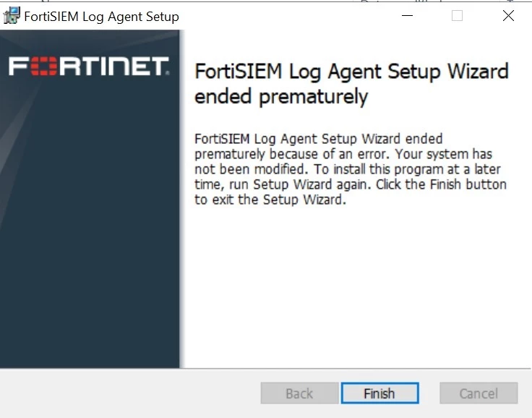Viewport: 532px width, 418px height.
Task: Click the red emblem in Fortinet logo
Action: (x=44, y=67)
